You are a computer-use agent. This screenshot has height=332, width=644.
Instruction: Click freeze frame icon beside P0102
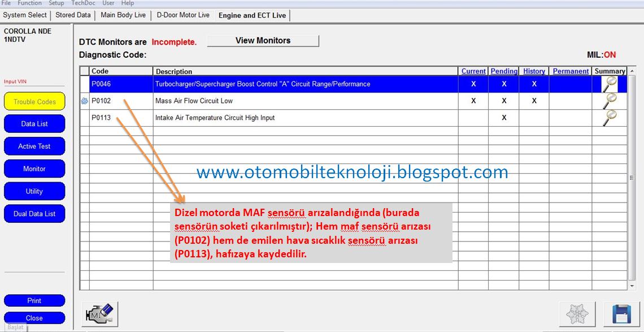click(x=85, y=101)
